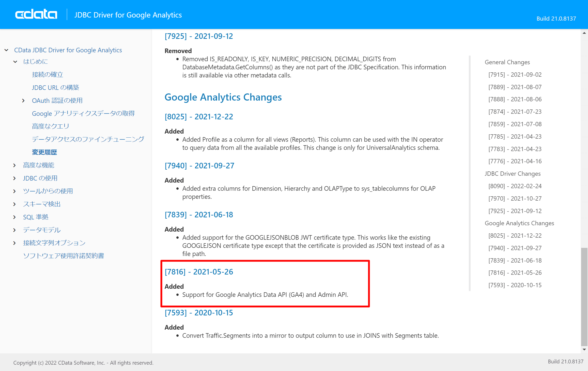Expand the JDBC の使用 section
Viewport: 588px width, 371px height.
point(14,178)
